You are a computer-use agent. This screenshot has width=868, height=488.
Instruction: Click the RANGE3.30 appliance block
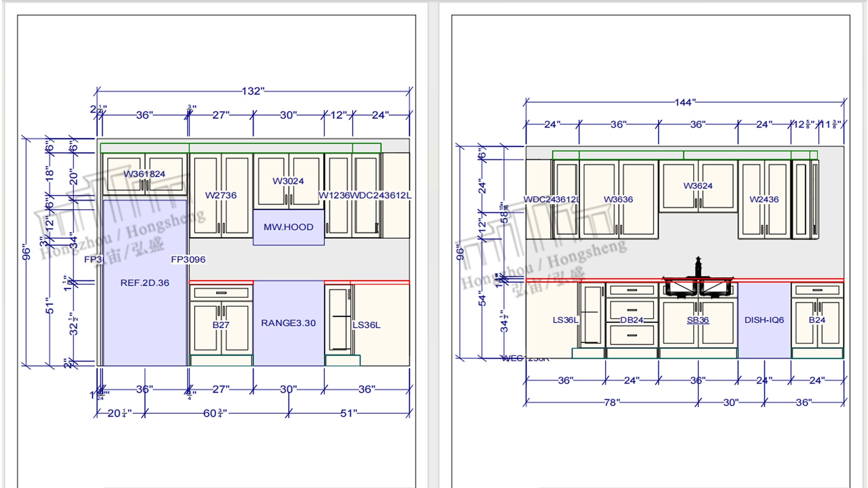[x=288, y=323]
